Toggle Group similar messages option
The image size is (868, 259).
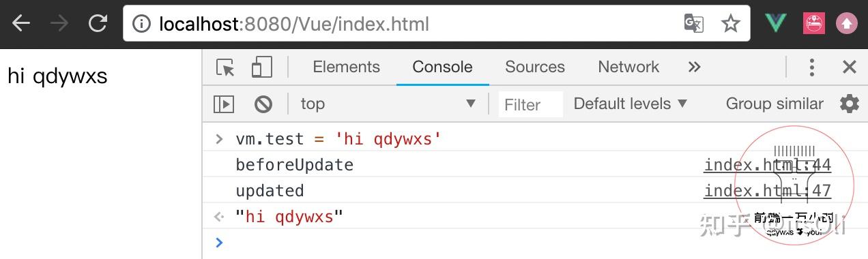coord(775,104)
